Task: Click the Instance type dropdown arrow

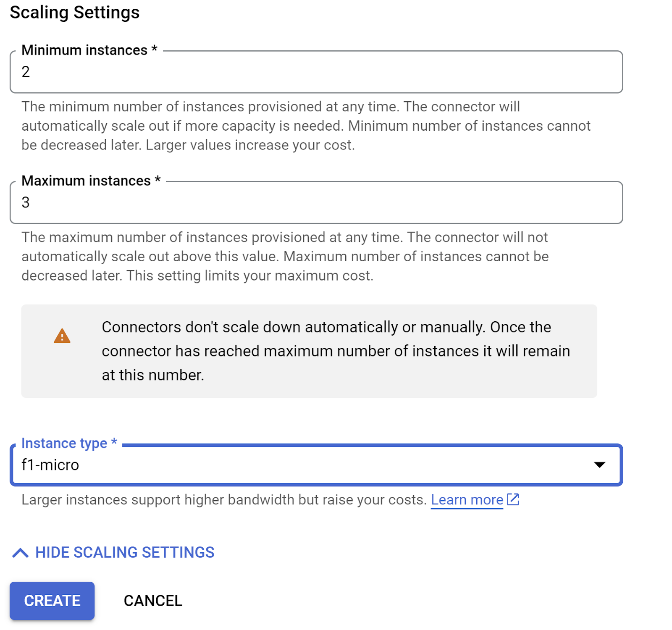Action: point(599,465)
